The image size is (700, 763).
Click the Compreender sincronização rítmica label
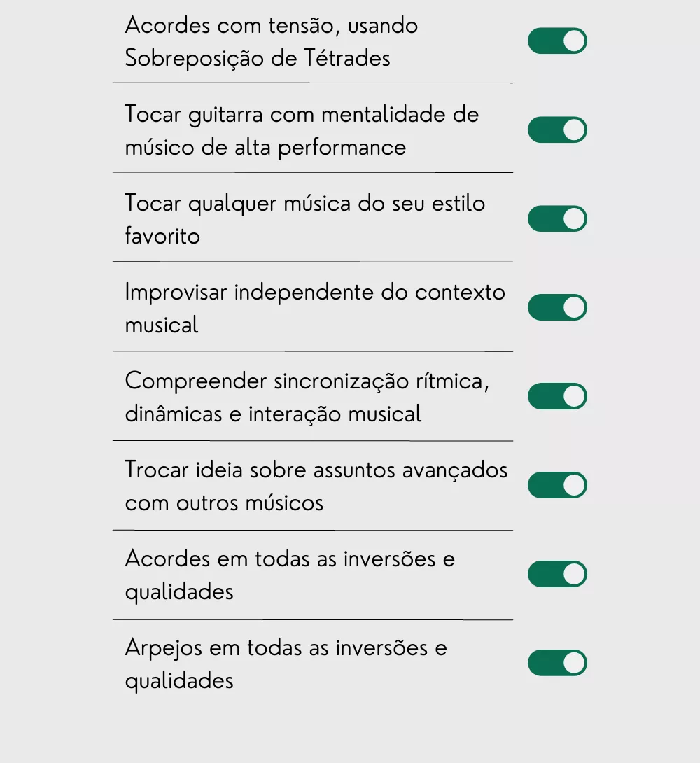pyautogui.click(x=307, y=381)
